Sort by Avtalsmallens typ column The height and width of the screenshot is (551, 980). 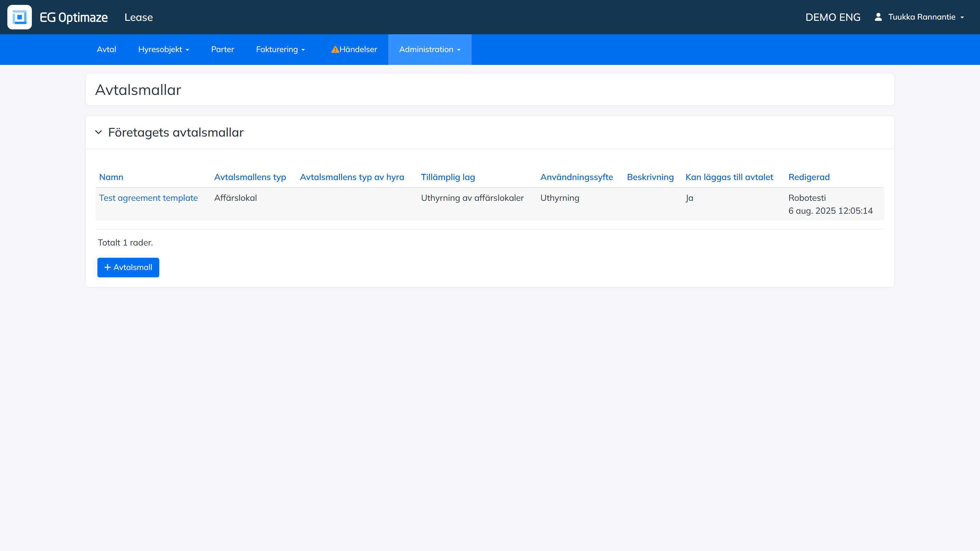(250, 177)
